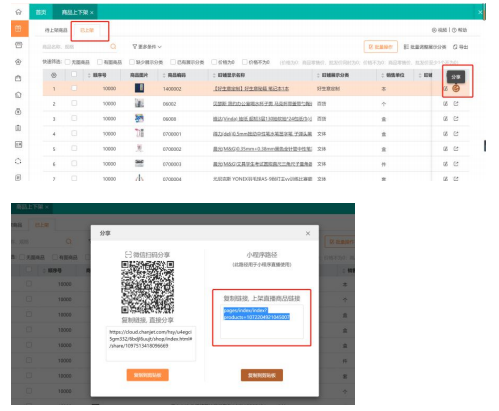499x411 pixels.
Task: Click the share icon for product 1400002
Action: pos(456,88)
